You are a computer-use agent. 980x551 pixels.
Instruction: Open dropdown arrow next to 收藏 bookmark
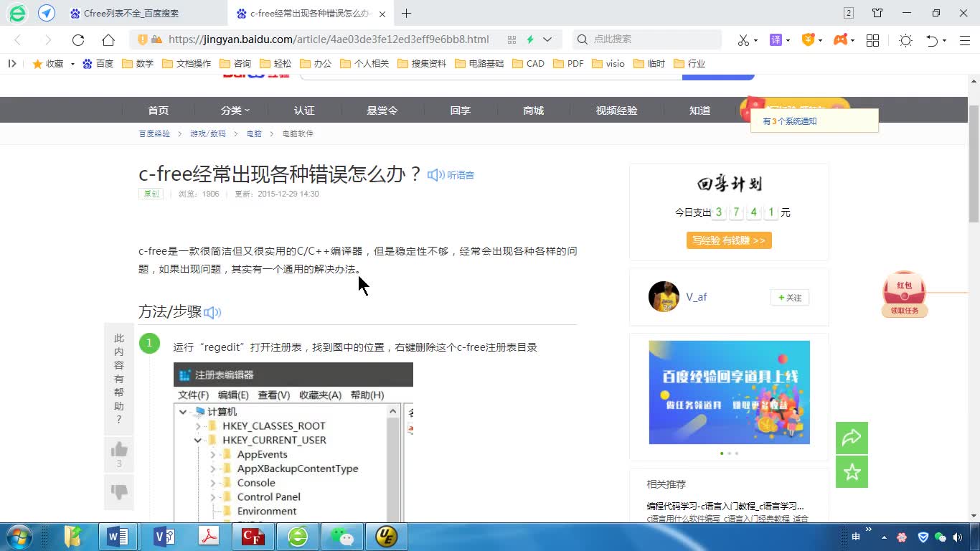pyautogui.click(x=72, y=64)
